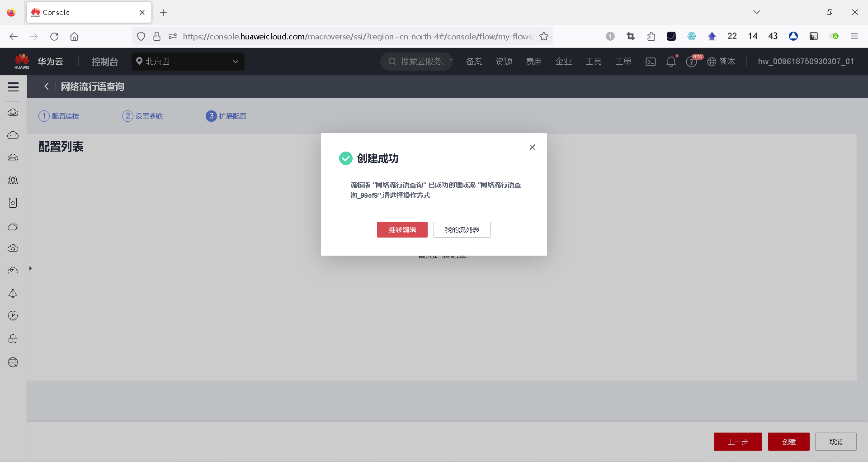Click the third sidebar cloud disk icon
This screenshot has height=462, width=868.
[13, 157]
